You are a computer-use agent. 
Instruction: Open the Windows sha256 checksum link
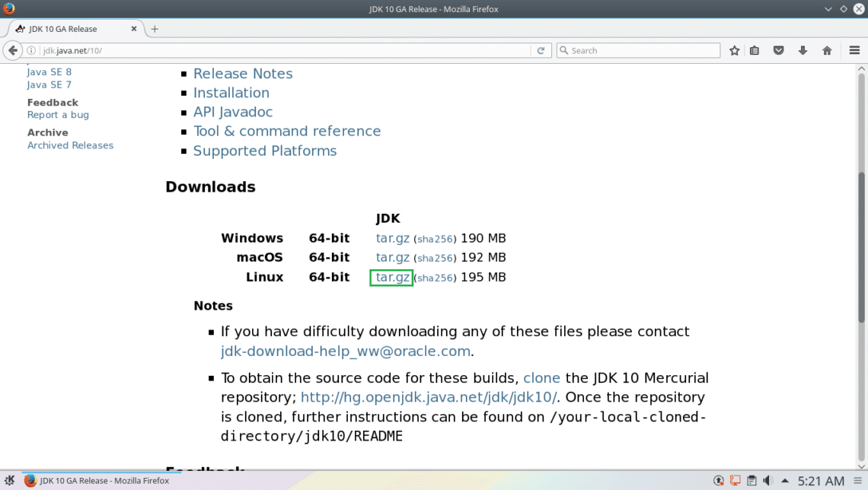click(435, 239)
